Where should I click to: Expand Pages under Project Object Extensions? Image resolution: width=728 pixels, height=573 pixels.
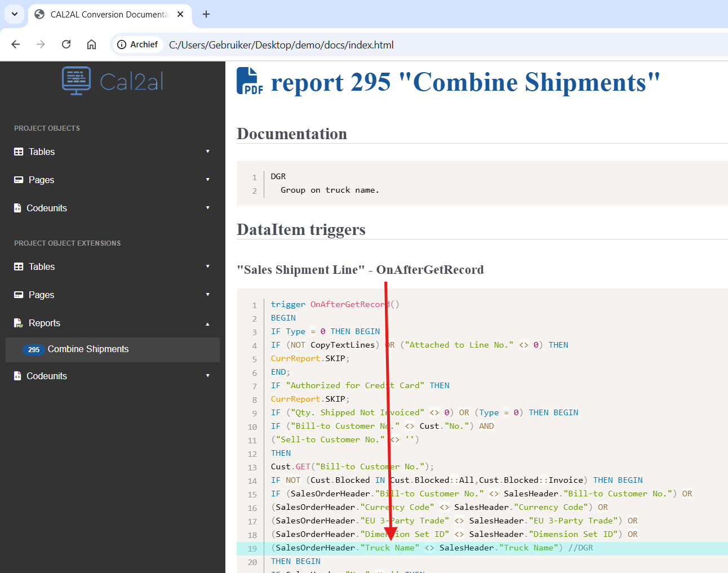point(207,295)
